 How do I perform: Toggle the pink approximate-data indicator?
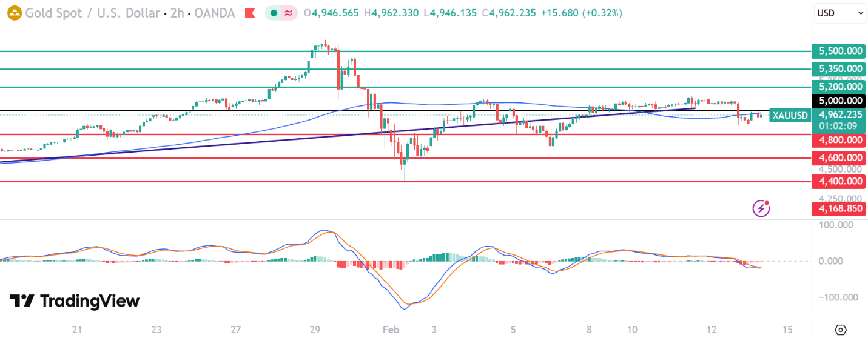click(x=289, y=13)
